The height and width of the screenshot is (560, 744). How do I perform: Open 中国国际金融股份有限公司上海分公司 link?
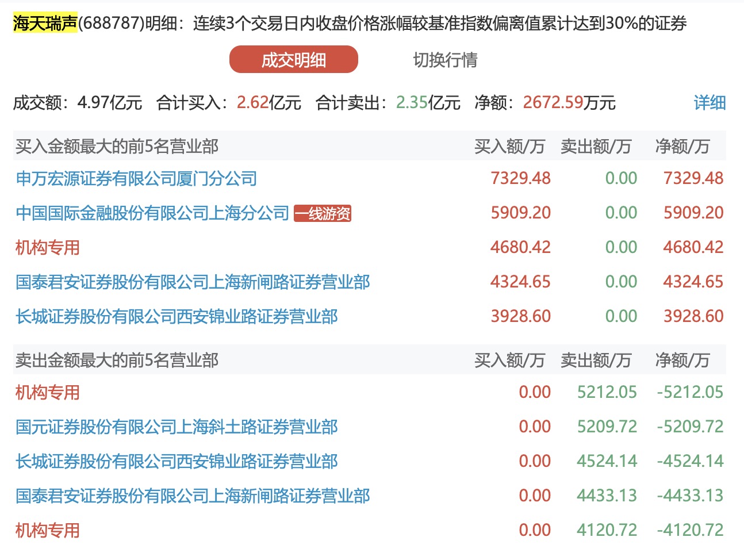pos(152,213)
